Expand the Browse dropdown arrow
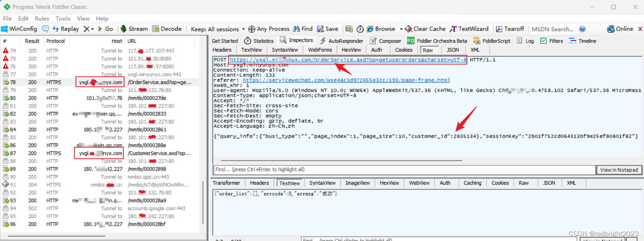Screen dimensions: 644x241 pos(401,29)
